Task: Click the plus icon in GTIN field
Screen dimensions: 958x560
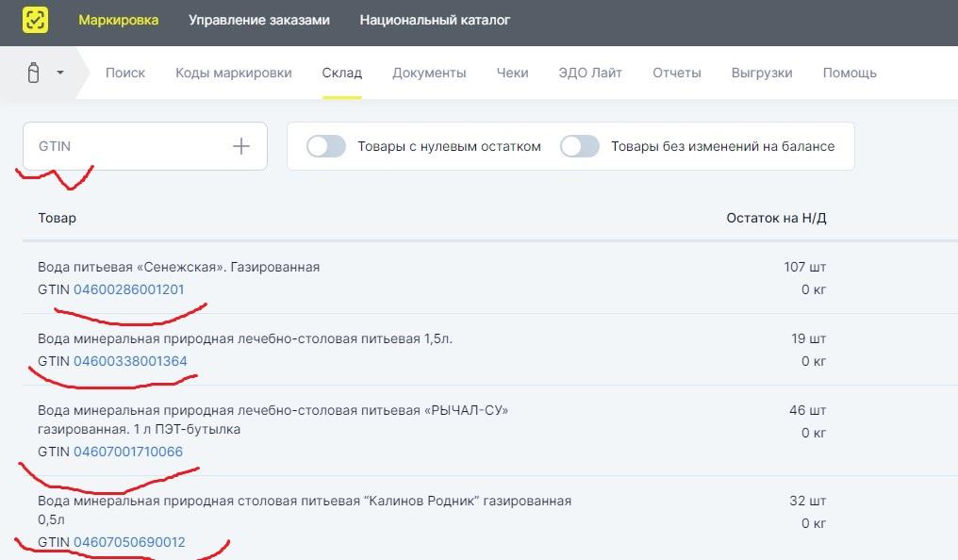Action: click(241, 146)
